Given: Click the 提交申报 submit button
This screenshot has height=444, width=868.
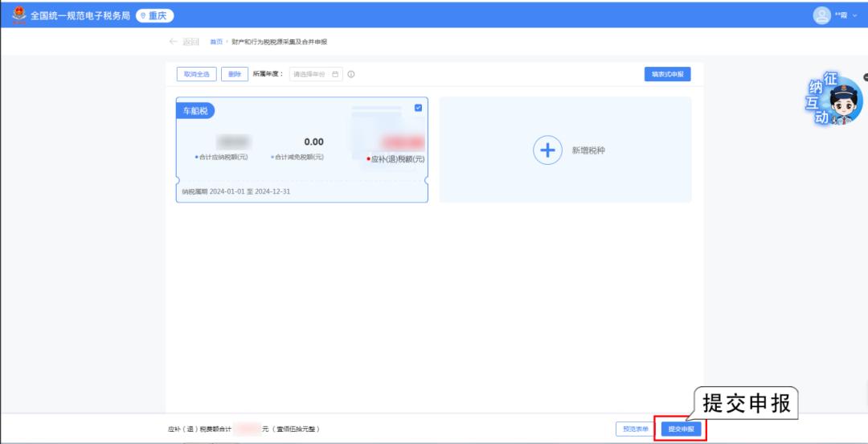Looking at the screenshot, I should pos(682,429).
